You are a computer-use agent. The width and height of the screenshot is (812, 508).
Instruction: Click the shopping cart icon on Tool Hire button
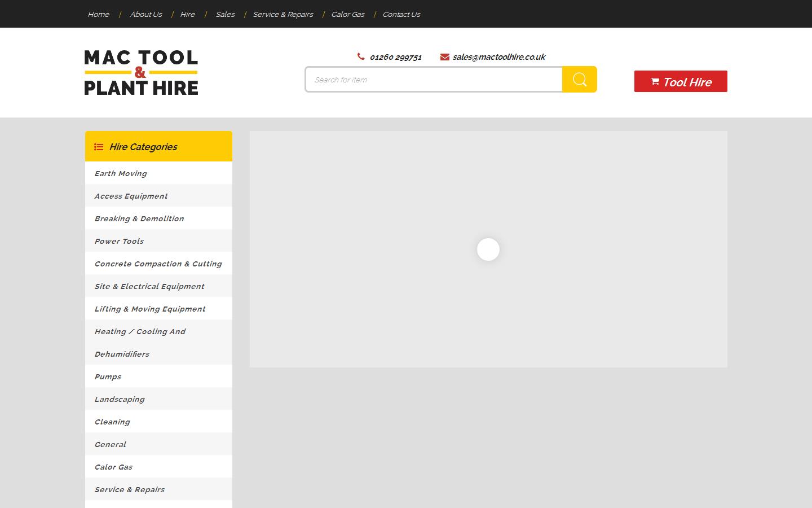pyautogui.click(x=655, y=82)
